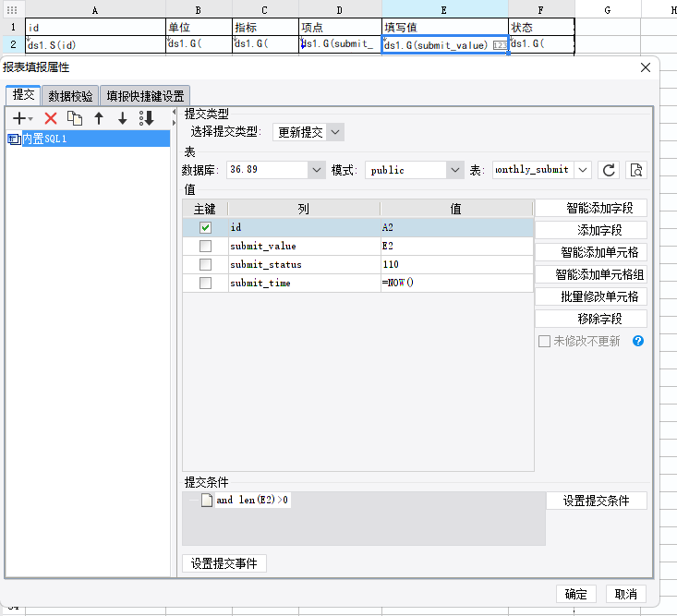
Task: Switch to the 数据校验 tab
Action: click(70, 95)
